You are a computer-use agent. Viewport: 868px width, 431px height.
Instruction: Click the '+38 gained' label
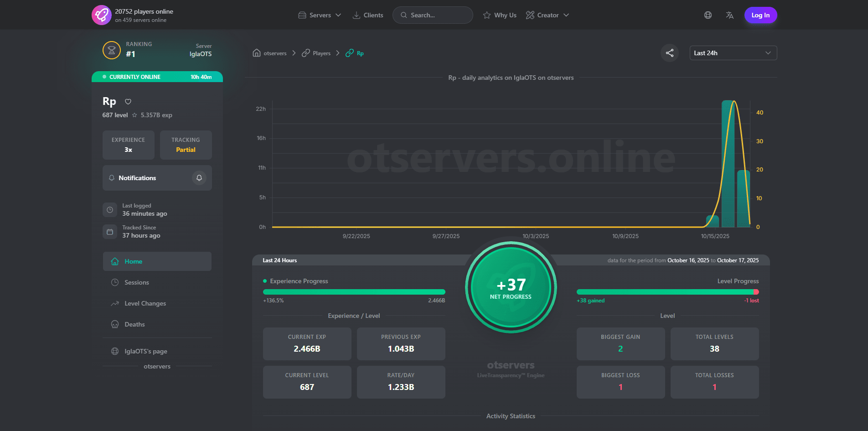click(591, 301)
